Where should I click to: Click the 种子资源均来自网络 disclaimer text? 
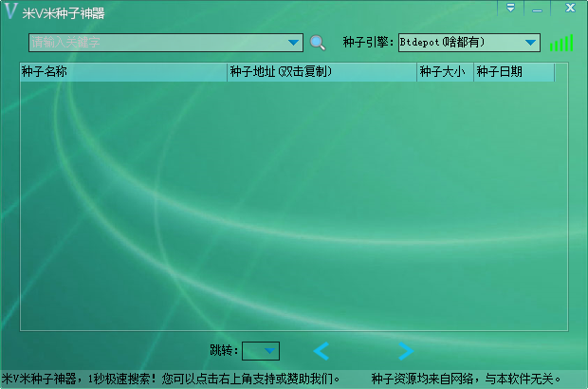[467, 379]
